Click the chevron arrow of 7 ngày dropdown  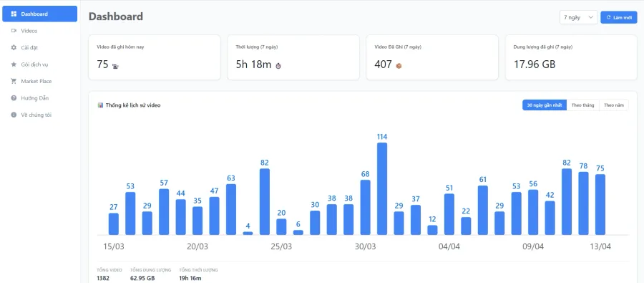[590, 17]
